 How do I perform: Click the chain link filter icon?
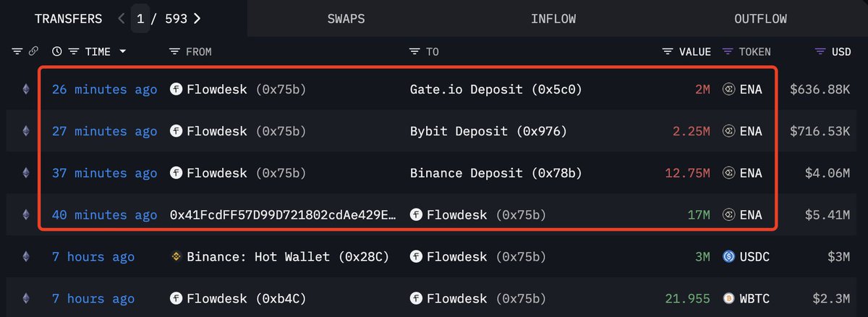coord(33,51)
